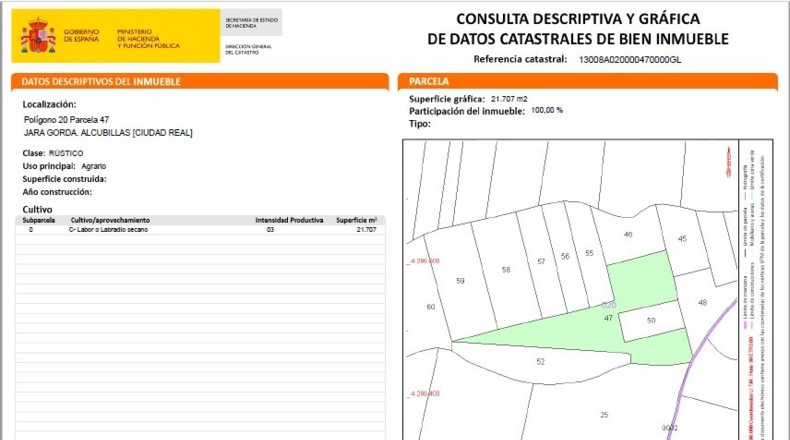Click the 'Subparcela' column header
The image size is (790, 440).
pyautogui.click(x=39, y=220)
